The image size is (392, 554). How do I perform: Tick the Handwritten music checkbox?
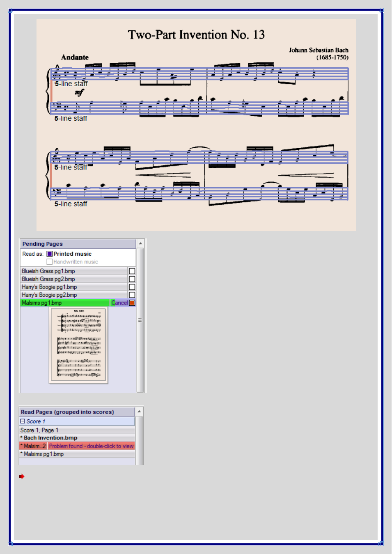point(50,262)
